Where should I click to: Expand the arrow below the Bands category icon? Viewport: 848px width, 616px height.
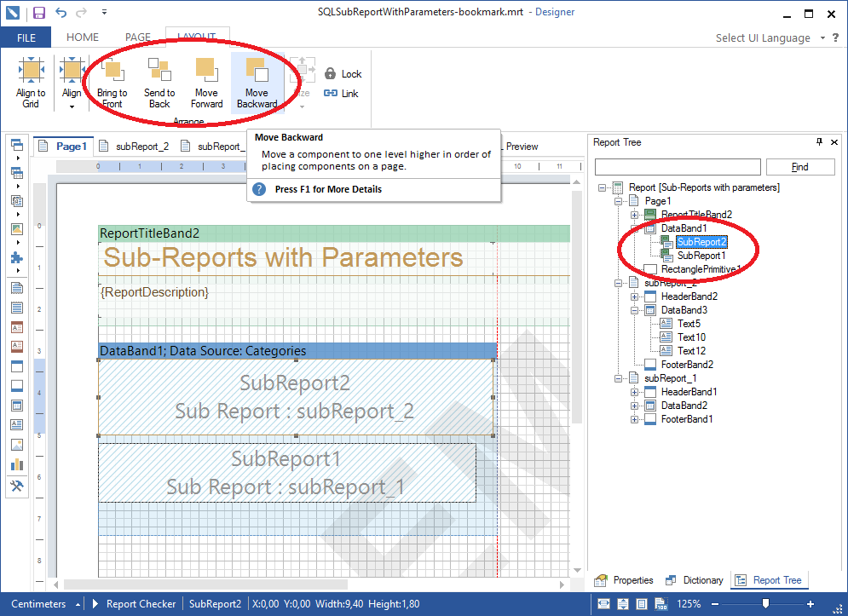point(17,158)
